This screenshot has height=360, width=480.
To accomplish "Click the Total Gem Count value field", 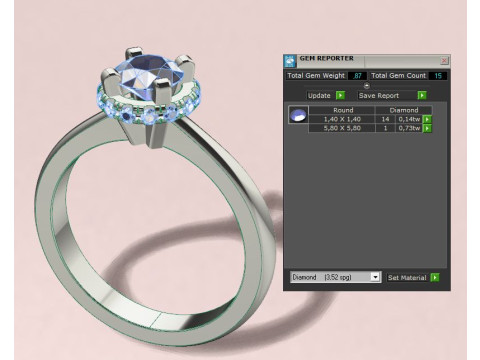I will tap(438, 76).
